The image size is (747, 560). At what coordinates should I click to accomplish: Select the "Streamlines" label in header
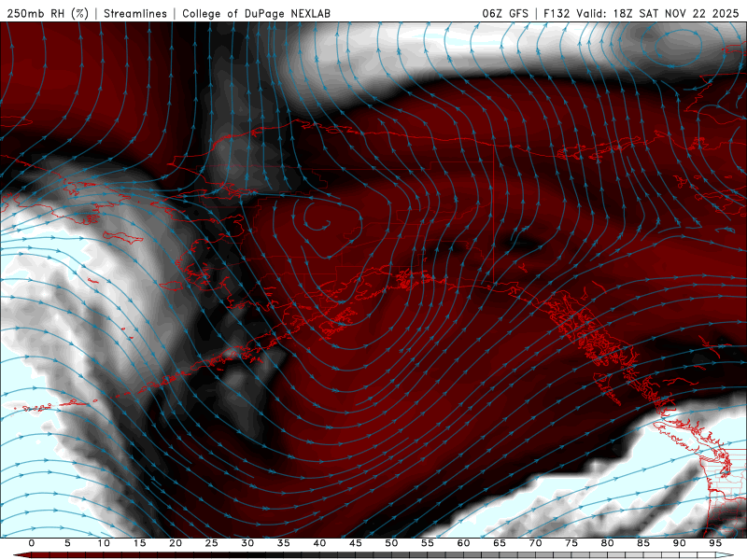click(x=135, y=13)
